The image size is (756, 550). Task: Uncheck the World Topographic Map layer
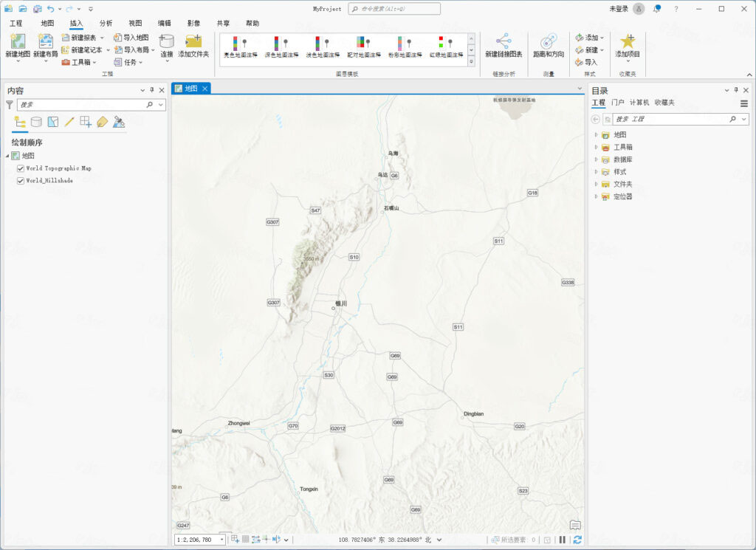click(20, 168)
